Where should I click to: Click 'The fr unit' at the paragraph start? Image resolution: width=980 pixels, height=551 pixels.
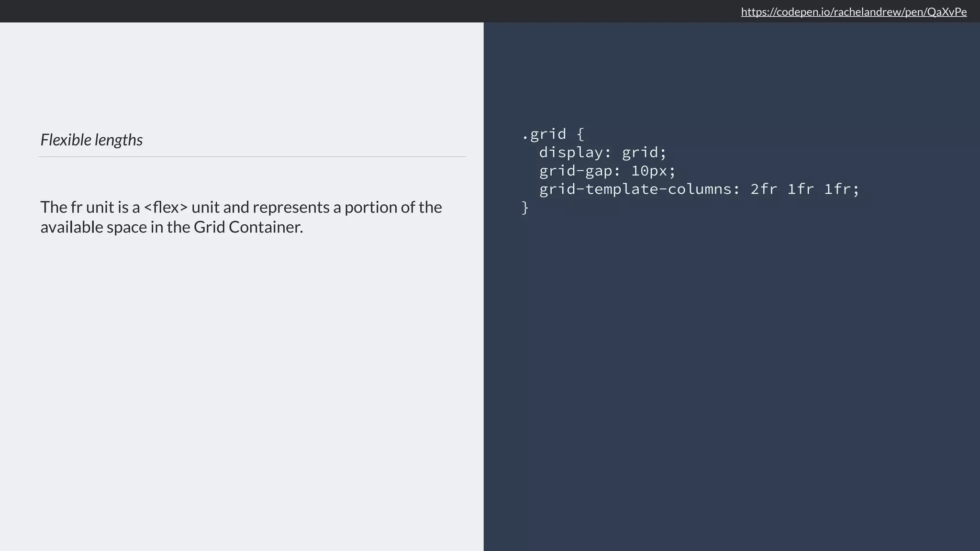tap(77, 207)
